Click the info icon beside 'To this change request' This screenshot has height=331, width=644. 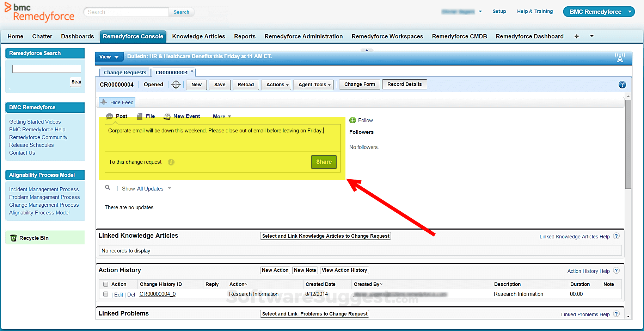point(171,162)
